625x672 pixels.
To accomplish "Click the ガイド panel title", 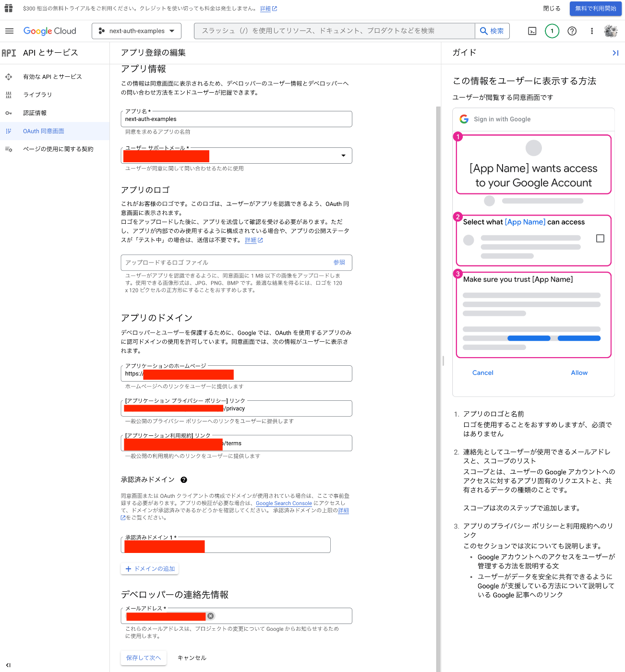I will [x=464, y=53].
